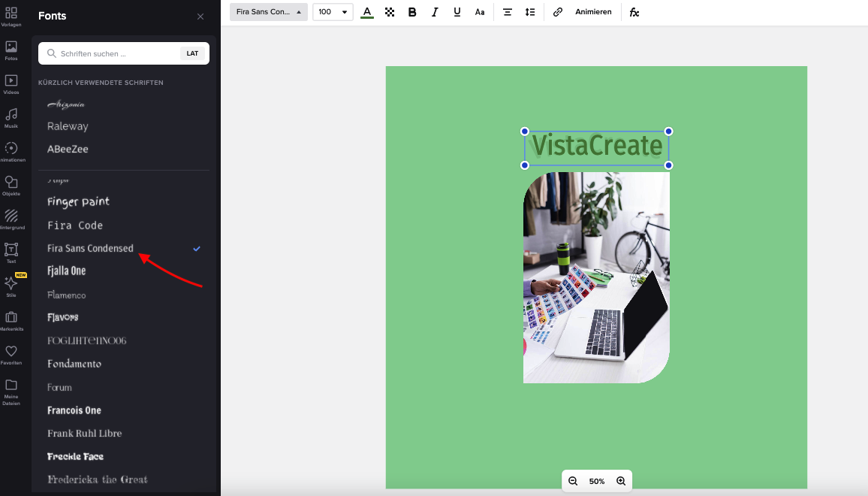This screenshot has width=868, height=496.
Task: Open the Hintergrund sidebar section
Action: [11, 219]
